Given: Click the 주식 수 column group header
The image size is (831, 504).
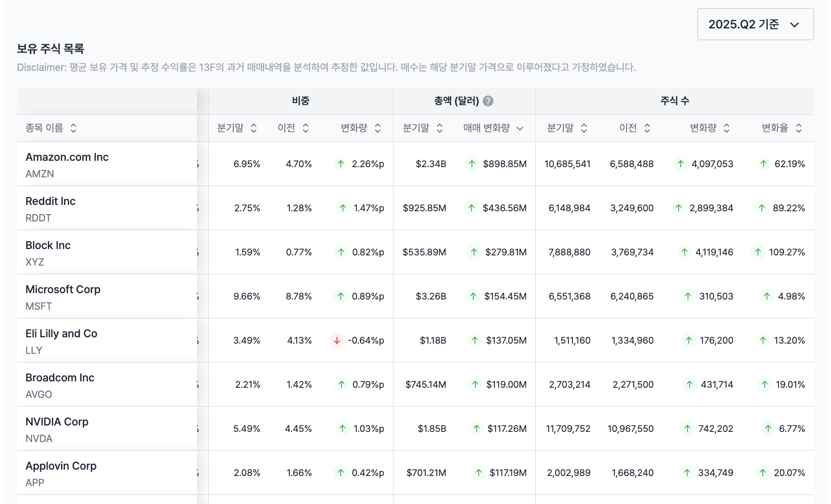Looking at the screenshot, I should (675, 101).
